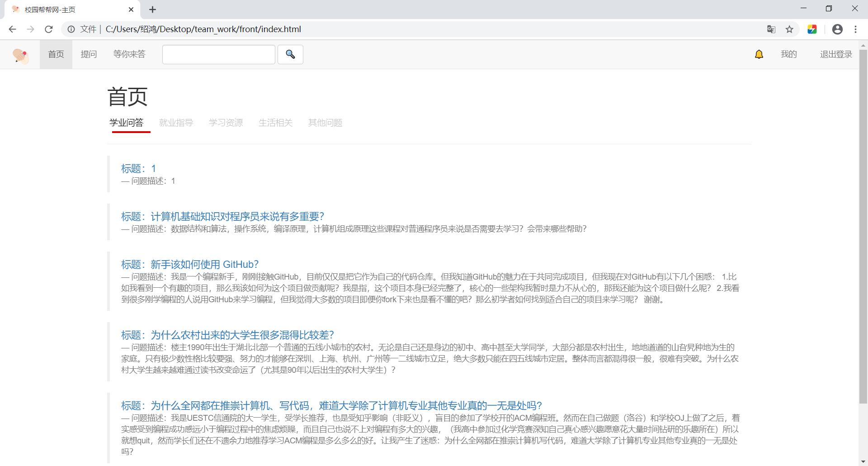868x466 pixels.
Task: Open notifications via the bell icon
Action: click(759, 54)
